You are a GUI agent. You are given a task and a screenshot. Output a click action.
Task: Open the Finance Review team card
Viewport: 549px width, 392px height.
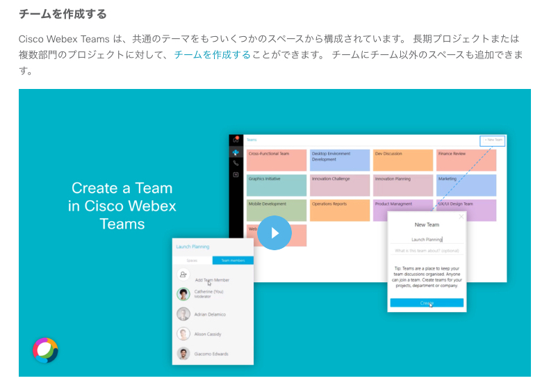(x=466, y=160)
